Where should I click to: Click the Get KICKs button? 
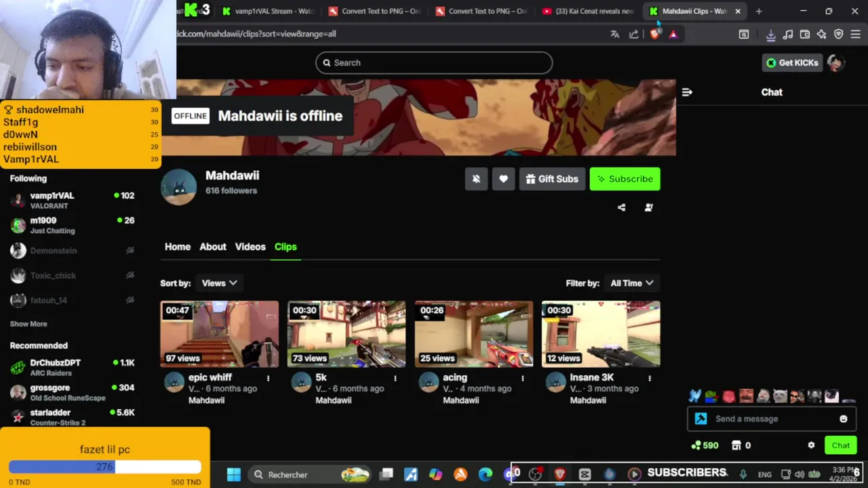792,63
